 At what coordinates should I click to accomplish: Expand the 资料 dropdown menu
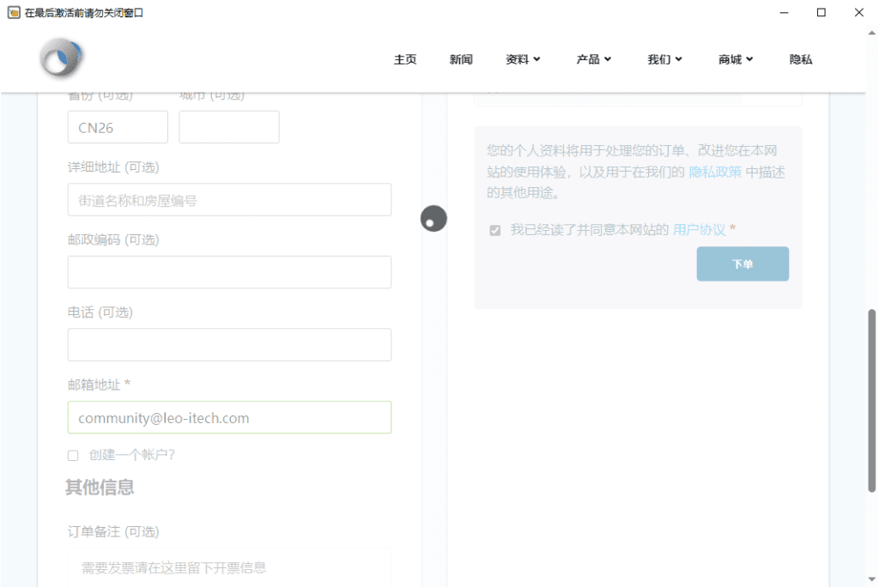[x=523, y=59]
